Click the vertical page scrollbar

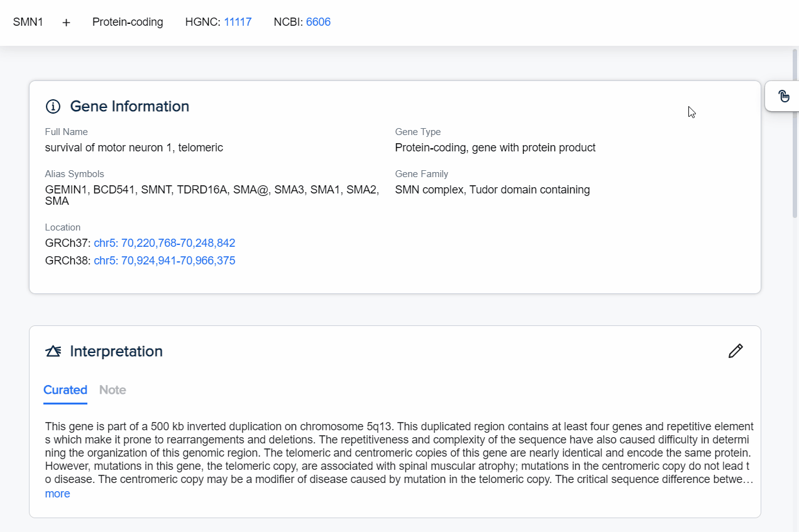click(795, 132)
